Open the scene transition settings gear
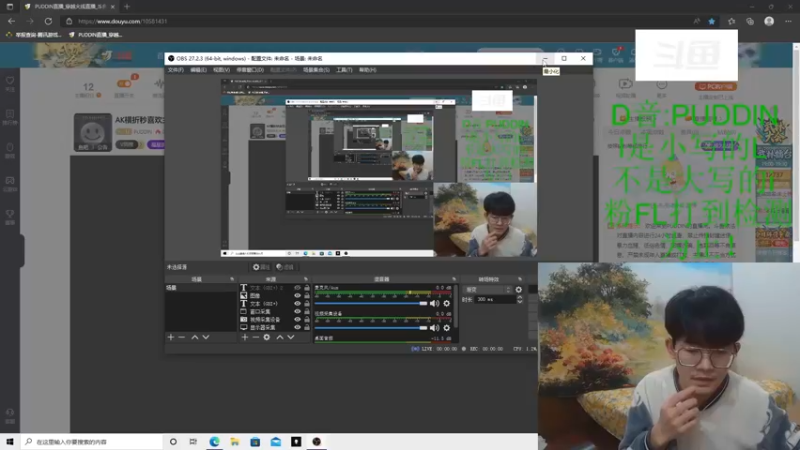 519,290
